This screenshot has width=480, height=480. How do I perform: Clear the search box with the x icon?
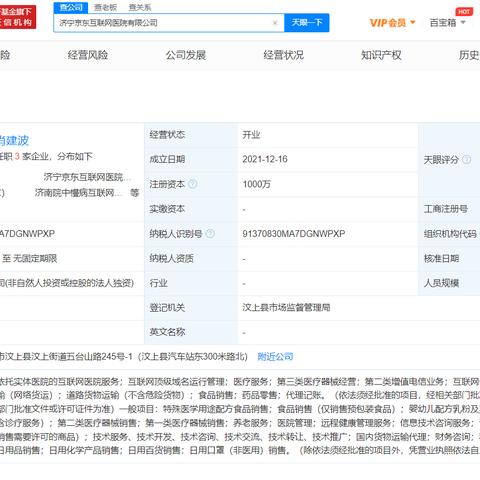point(275,23)
